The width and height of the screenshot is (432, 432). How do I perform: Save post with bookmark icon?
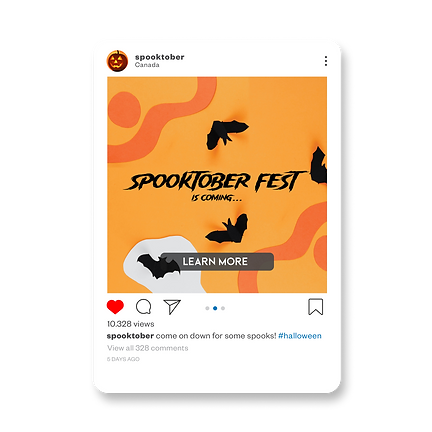(315, 307)
